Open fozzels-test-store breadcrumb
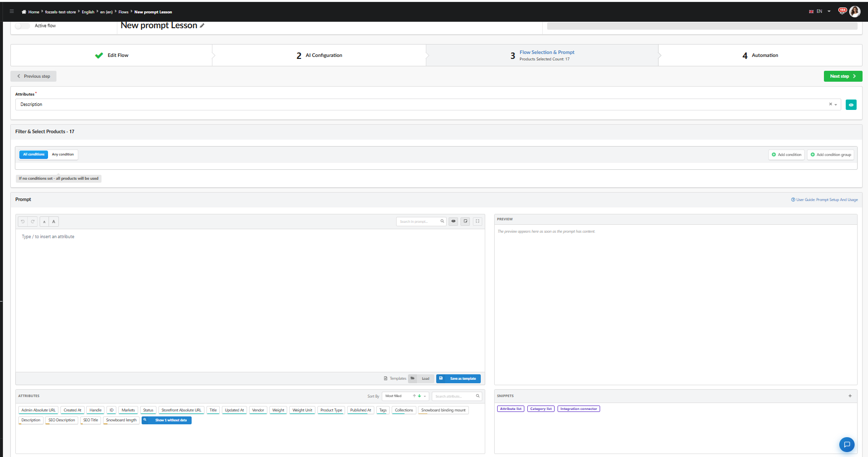This screenshot has width=868, height=457. click(60, 12)
